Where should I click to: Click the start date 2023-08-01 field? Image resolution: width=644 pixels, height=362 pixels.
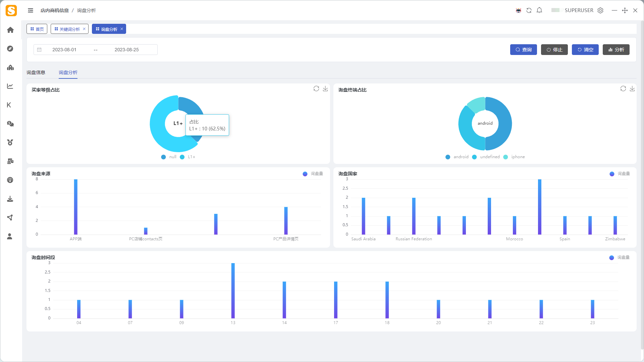tap(64, 50)
